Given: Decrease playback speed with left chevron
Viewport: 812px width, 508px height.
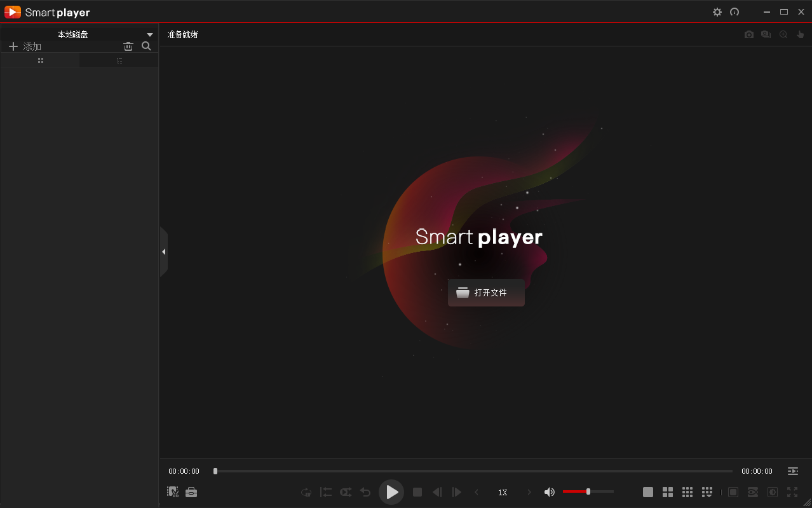Looking at the screenshot, I should pos(477,492).
